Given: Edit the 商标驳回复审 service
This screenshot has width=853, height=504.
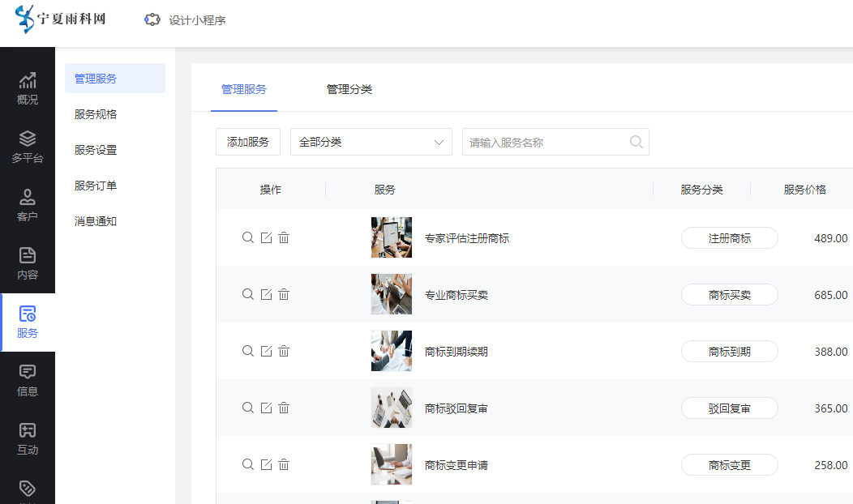Looking at the screenshot, I should tap(266, 408).
